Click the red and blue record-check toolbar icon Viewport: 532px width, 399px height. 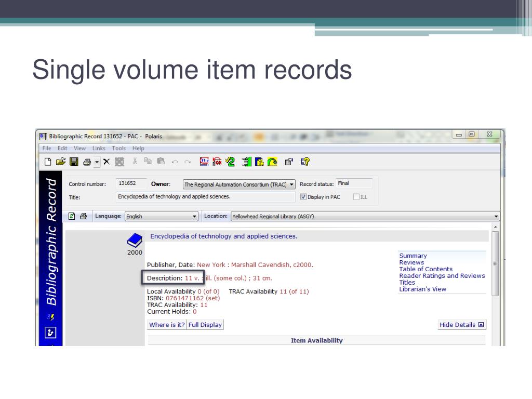[204, 162]
